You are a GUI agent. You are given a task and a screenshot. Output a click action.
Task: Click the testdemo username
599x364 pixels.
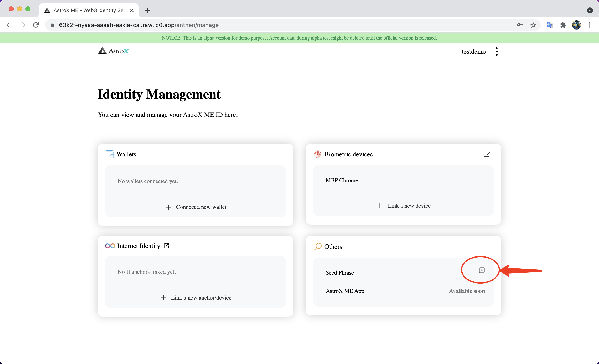(474, 52)
